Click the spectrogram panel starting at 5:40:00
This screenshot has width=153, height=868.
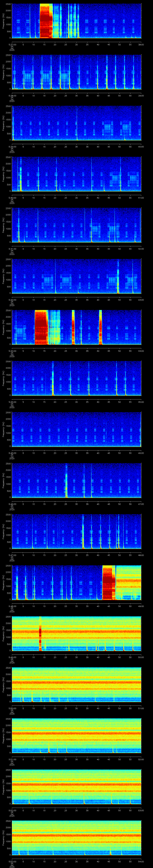(x=76, y=174)
